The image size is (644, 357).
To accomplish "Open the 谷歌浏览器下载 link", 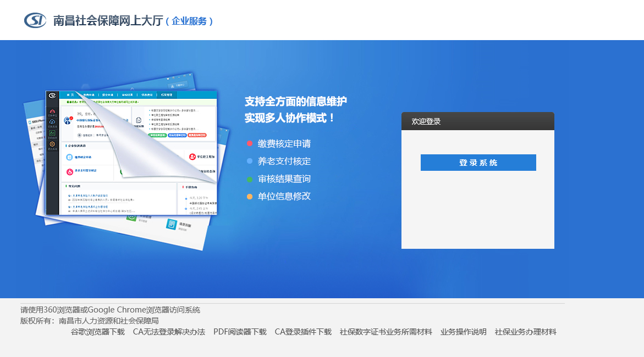I will point(98,332).
